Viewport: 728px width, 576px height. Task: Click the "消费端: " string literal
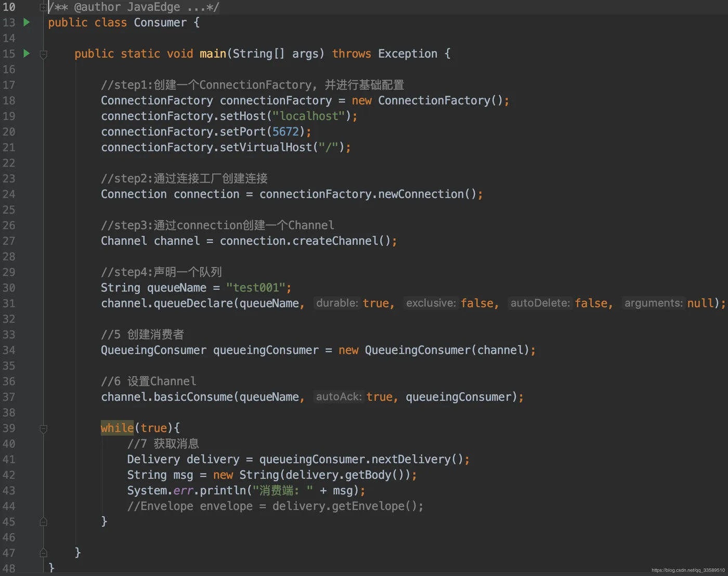point(282,490)
